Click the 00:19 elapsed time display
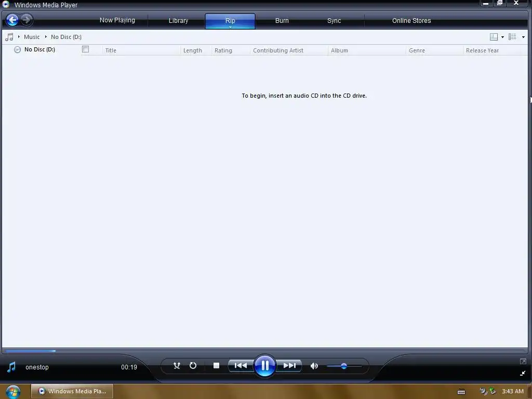The height and width of the screenshot is (399, 532). tap(129, 367)
